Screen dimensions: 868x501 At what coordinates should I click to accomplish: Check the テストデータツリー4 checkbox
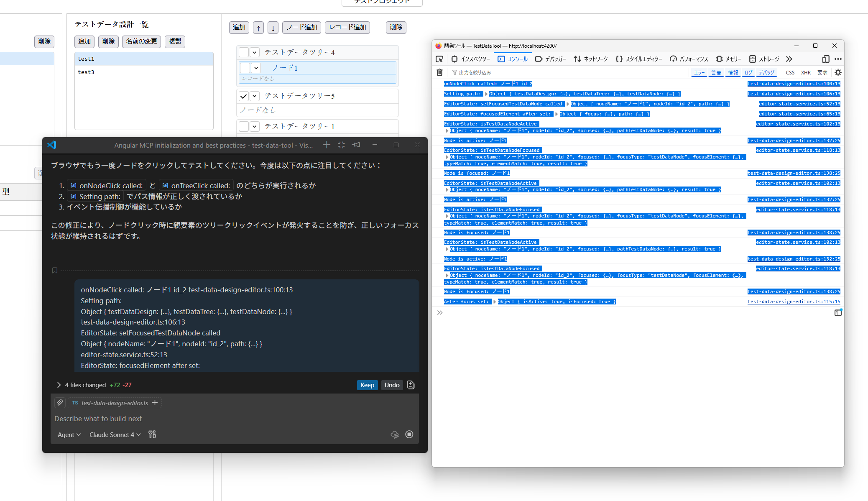coord(244,52)
